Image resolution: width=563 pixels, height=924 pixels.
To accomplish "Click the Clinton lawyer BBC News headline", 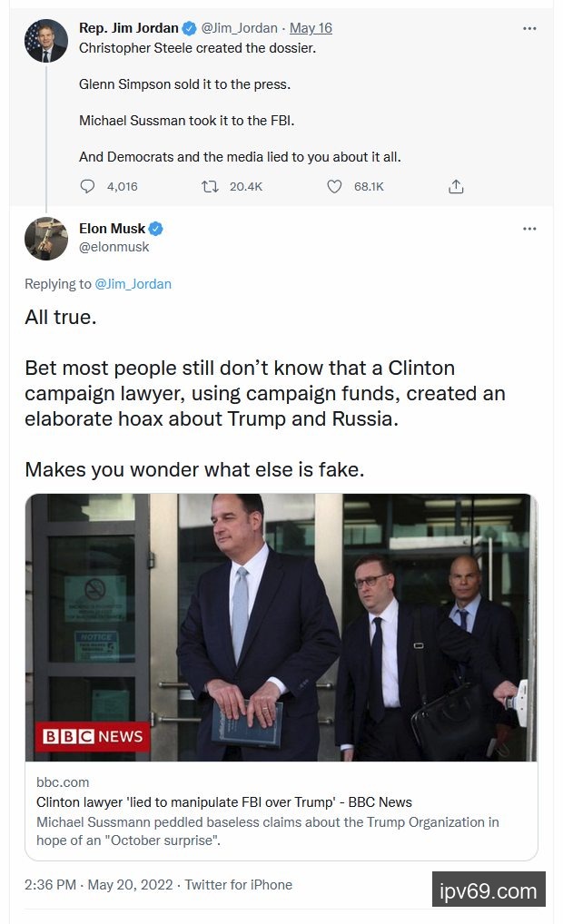I will click(223, 802).
